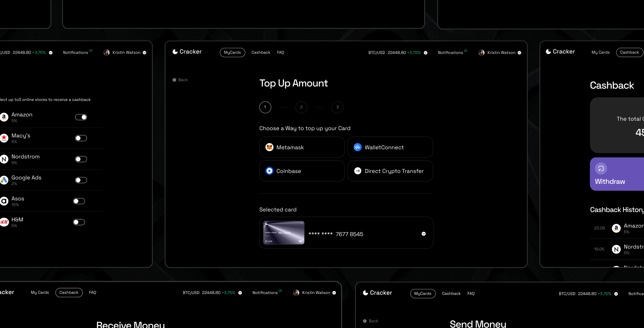Select Cashback tab in Cashback window
The image size is (644, 328).
click(x=629, y=52)
